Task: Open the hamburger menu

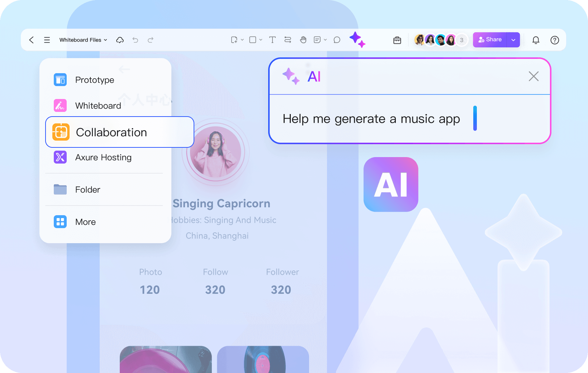Action: click(47, 40)
